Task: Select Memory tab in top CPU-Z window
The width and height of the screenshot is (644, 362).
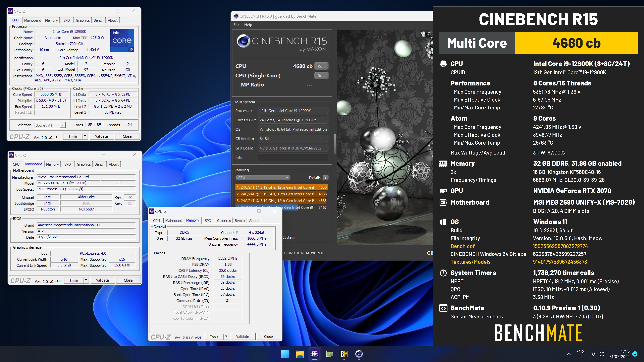Action: coord(51,20)
